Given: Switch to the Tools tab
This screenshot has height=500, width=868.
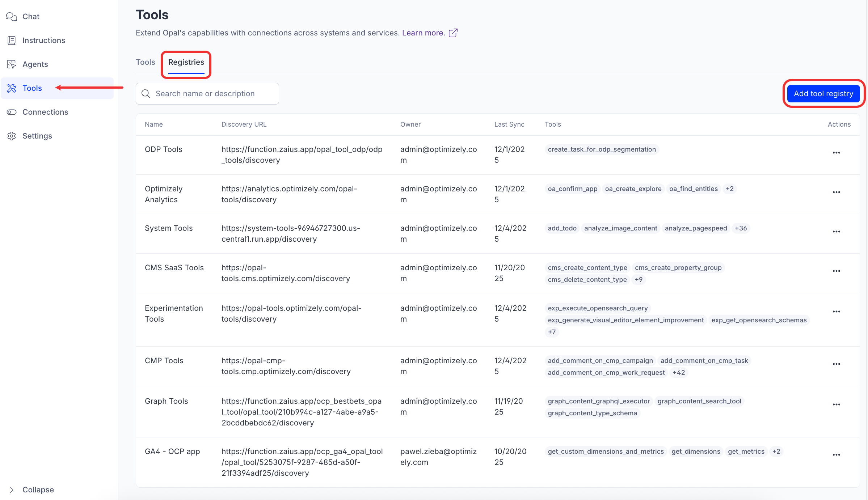Looking at the screenshot, I should (x=145, y=62).
